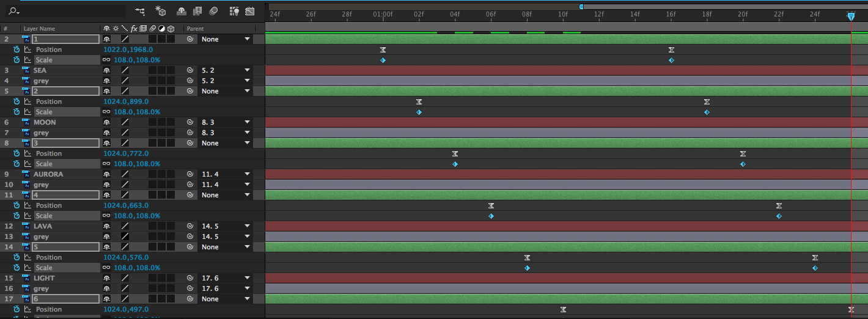Open Parent dropdown for LAVA layer
868x319 pixels.
point(226,226)
